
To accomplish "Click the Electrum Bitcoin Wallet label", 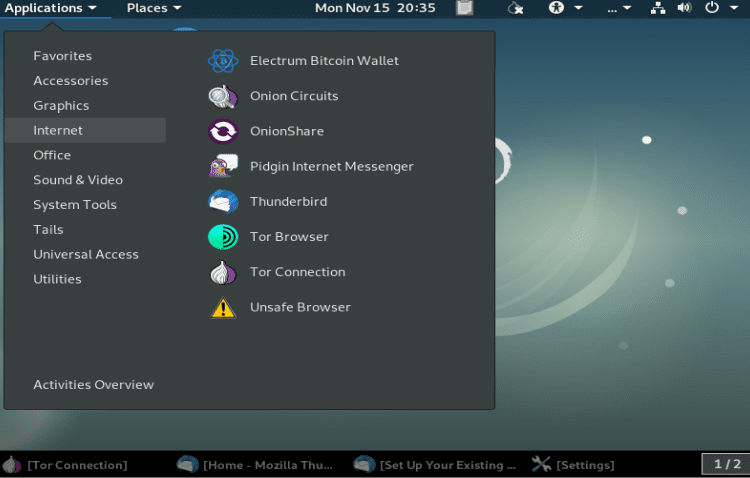I will tap(324, 61).
